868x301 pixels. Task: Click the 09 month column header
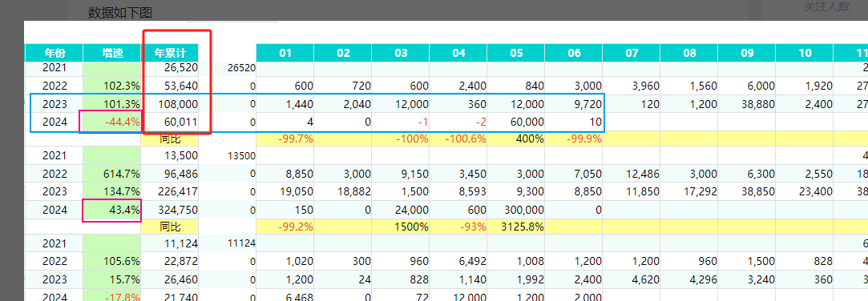746,53
